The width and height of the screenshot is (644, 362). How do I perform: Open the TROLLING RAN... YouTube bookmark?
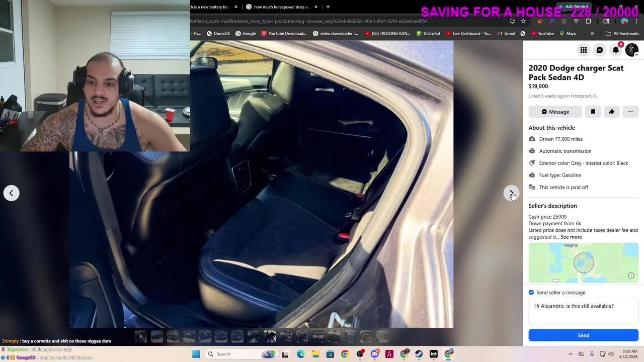click(387, 34)
